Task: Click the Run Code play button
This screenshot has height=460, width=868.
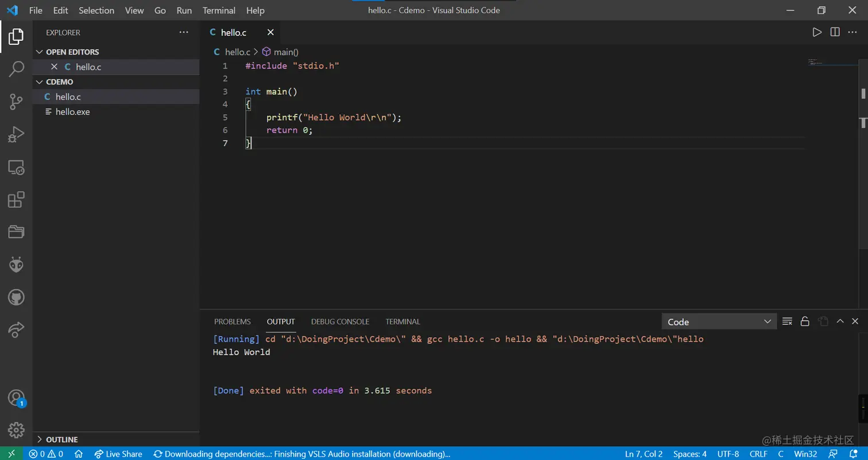Action: click(x=817, y=32)
